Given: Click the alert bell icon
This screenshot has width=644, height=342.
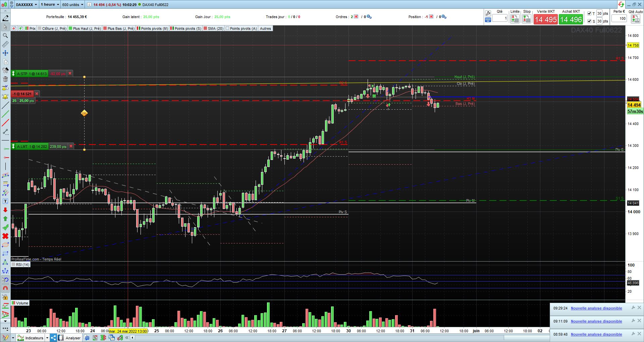Looking at the screenshot, I should click(x=5, y=97).
